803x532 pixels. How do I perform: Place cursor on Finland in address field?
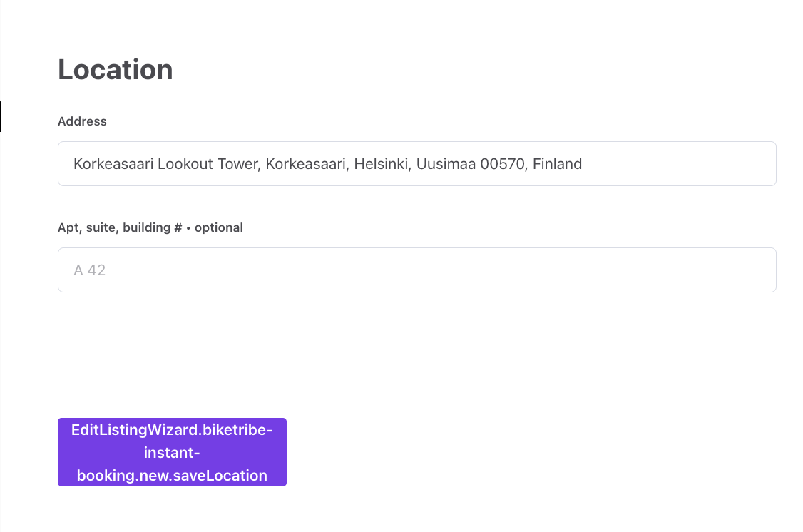[558, 165]
